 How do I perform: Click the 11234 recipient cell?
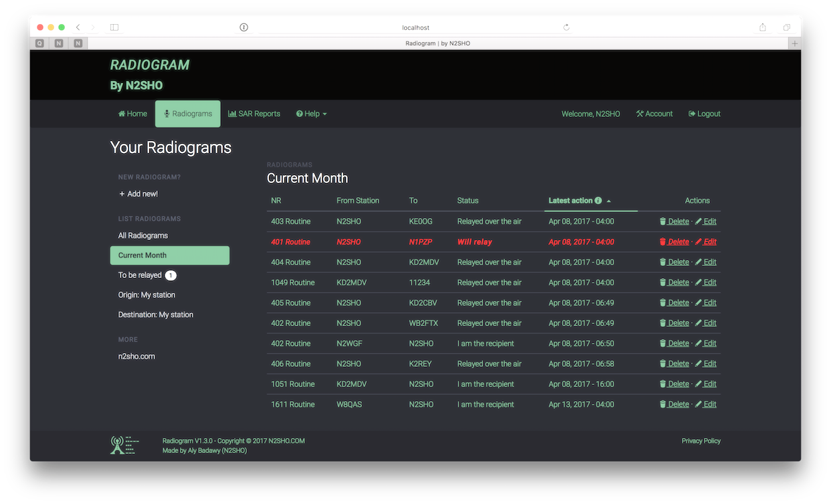coord(420,283)
